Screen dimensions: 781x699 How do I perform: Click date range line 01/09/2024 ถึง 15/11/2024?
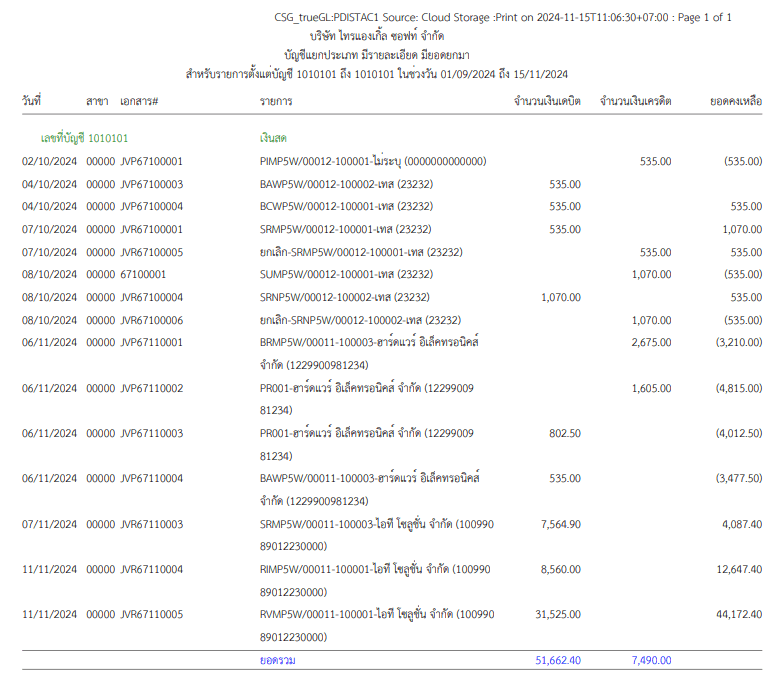[x=504, y=74]
